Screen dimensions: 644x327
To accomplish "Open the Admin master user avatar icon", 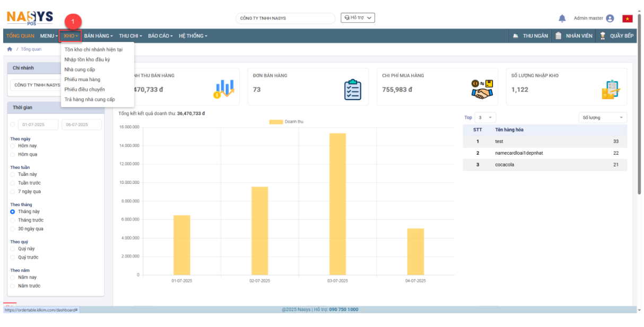I will point(610,19).
